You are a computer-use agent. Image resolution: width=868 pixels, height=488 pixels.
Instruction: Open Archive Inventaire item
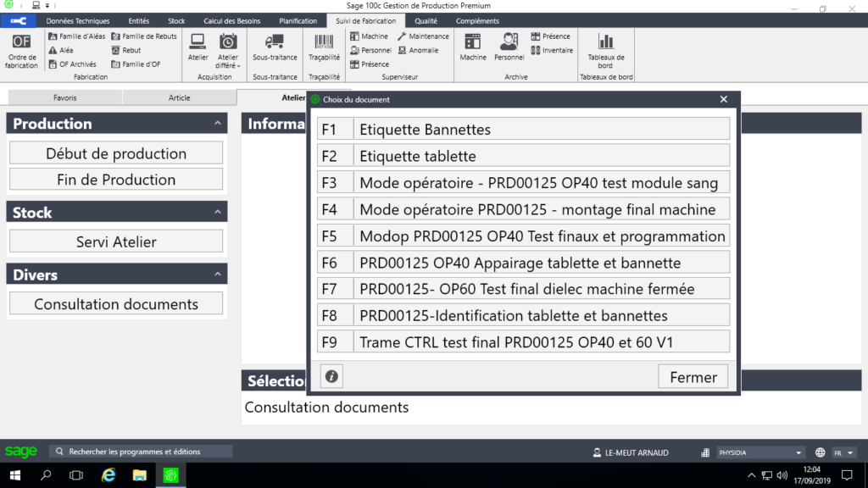[553, 50]
